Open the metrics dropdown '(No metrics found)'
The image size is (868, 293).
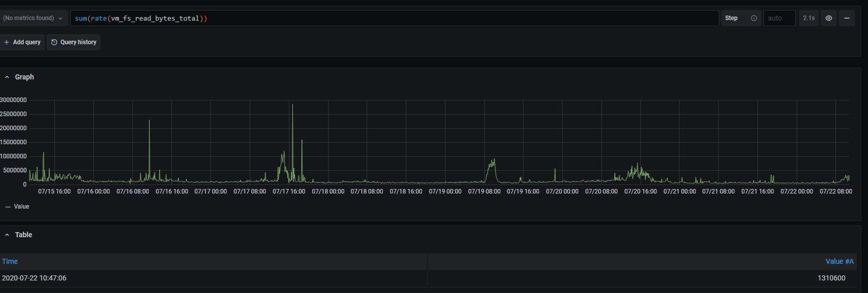[x=33, y=18]
